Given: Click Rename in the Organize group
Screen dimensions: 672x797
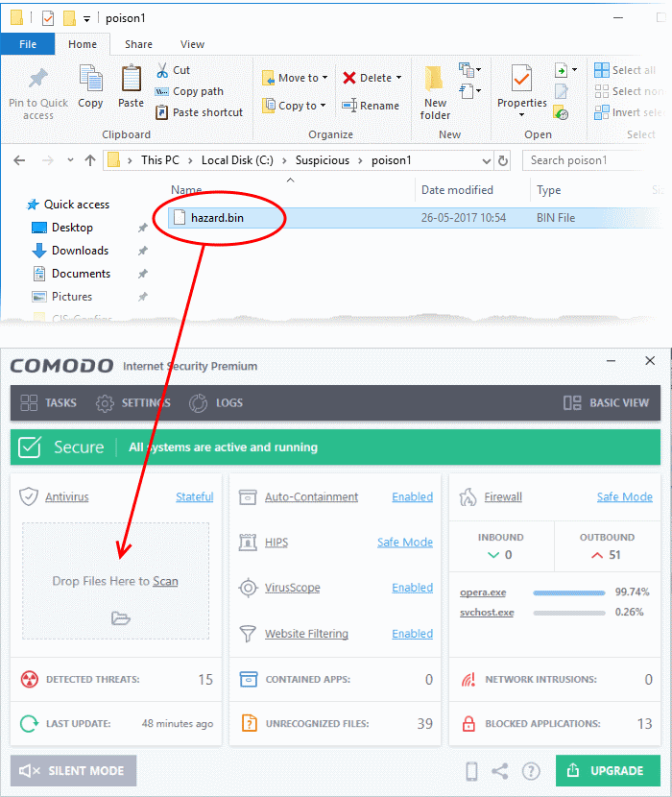Looking at the screenshot, I should 370,106.
